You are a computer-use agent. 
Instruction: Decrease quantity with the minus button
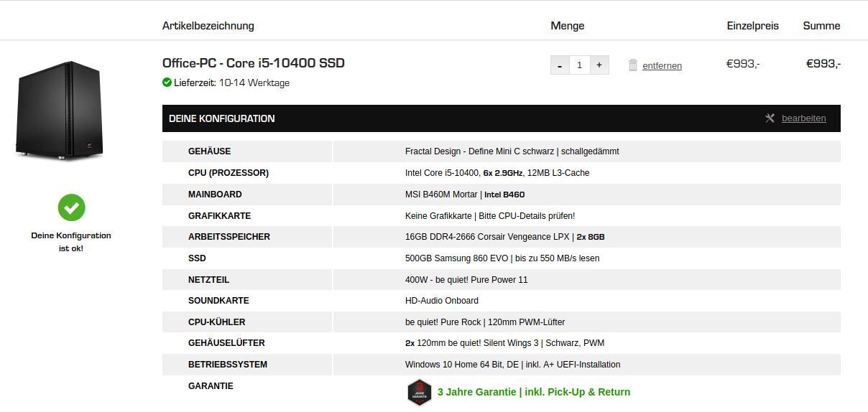[x=560, y=65]
